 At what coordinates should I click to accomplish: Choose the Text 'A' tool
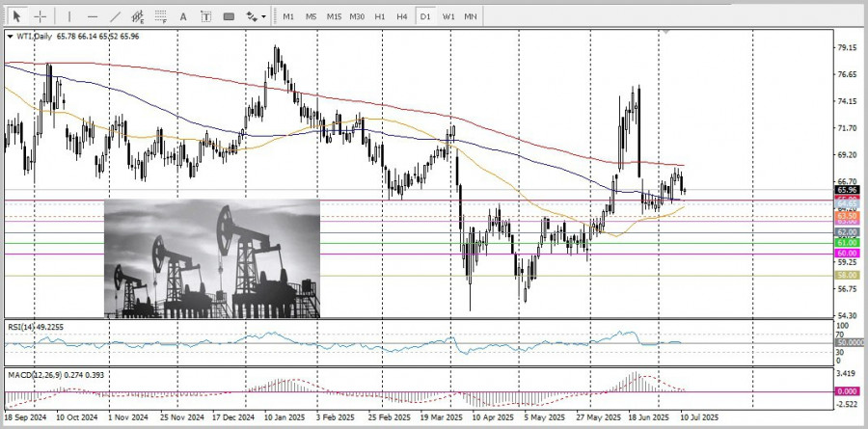pos(183,16)
